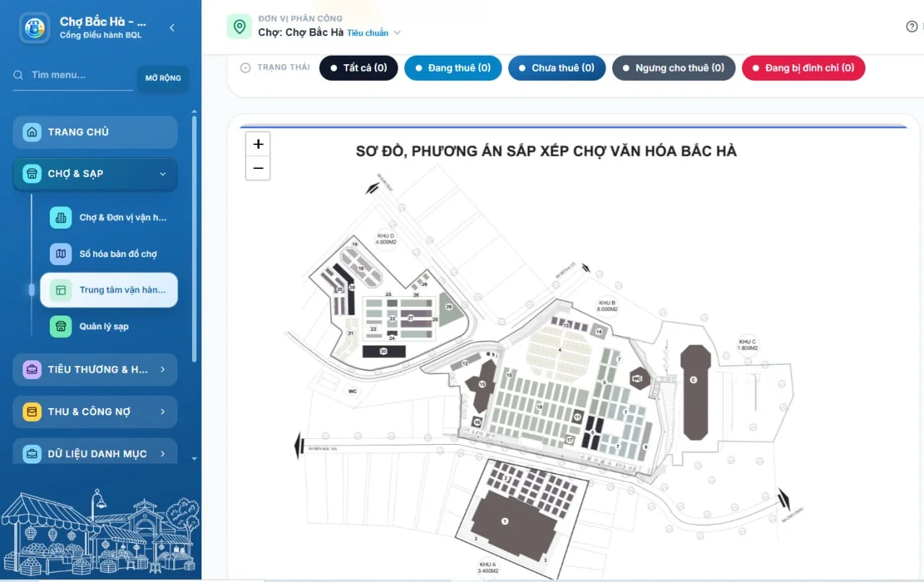The image size is (924, 582).
Task: Click the KHU B 8.000M2 label
Action: click(x=607, y=306)
